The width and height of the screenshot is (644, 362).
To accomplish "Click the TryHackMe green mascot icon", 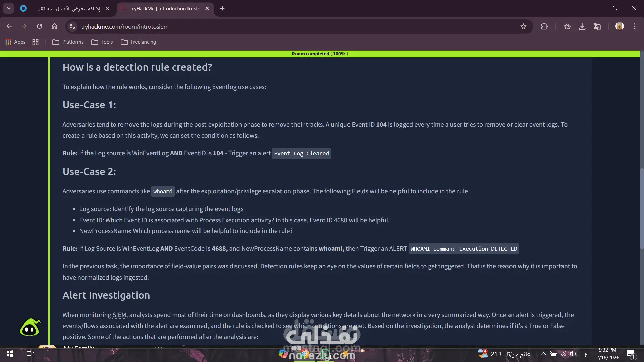I will 30,327.
